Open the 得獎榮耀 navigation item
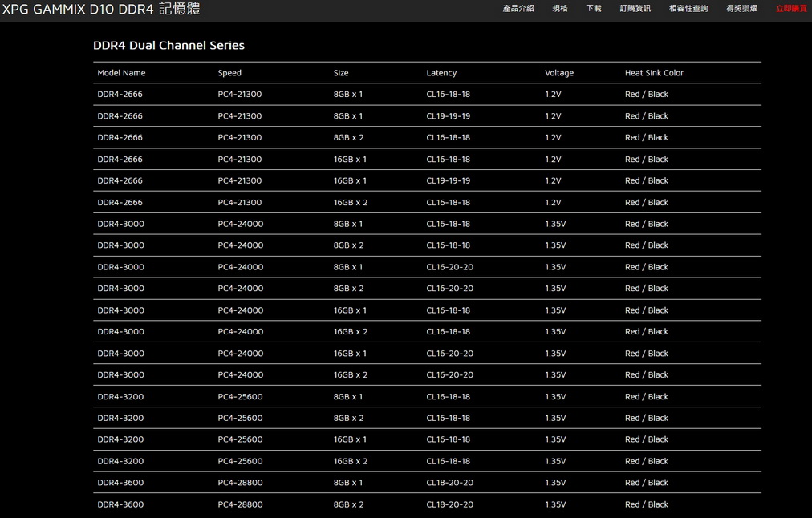Image resolution: width=812 pixels, height=518 pixels. click(x=741, y=8)
